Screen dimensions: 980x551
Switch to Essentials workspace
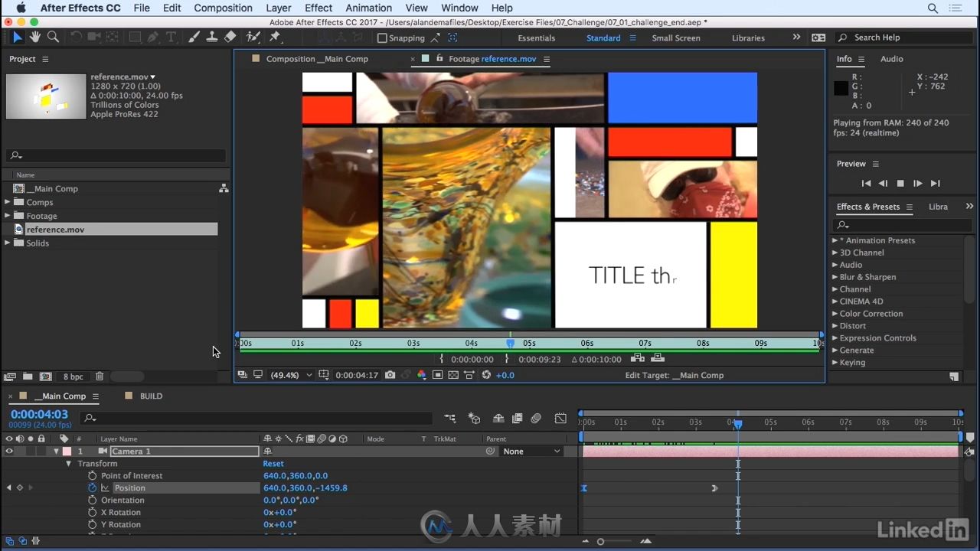pyautogui.click(x=537, y=37)
